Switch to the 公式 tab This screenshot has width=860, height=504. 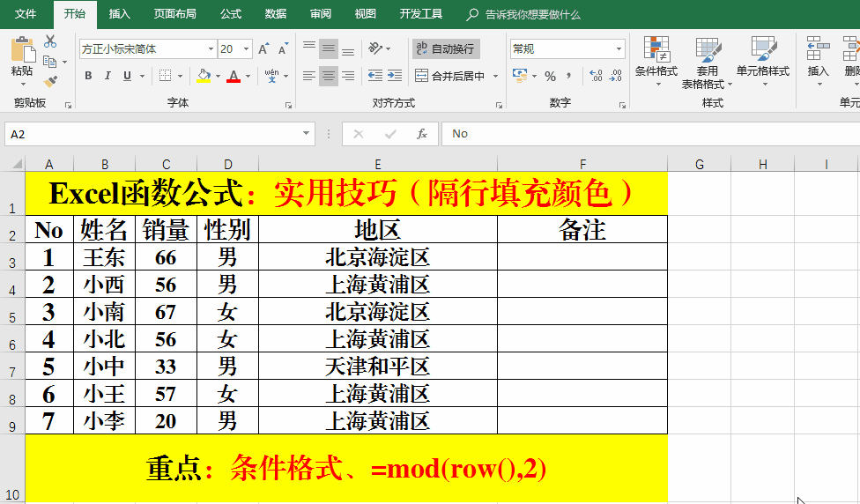(231, 14)
